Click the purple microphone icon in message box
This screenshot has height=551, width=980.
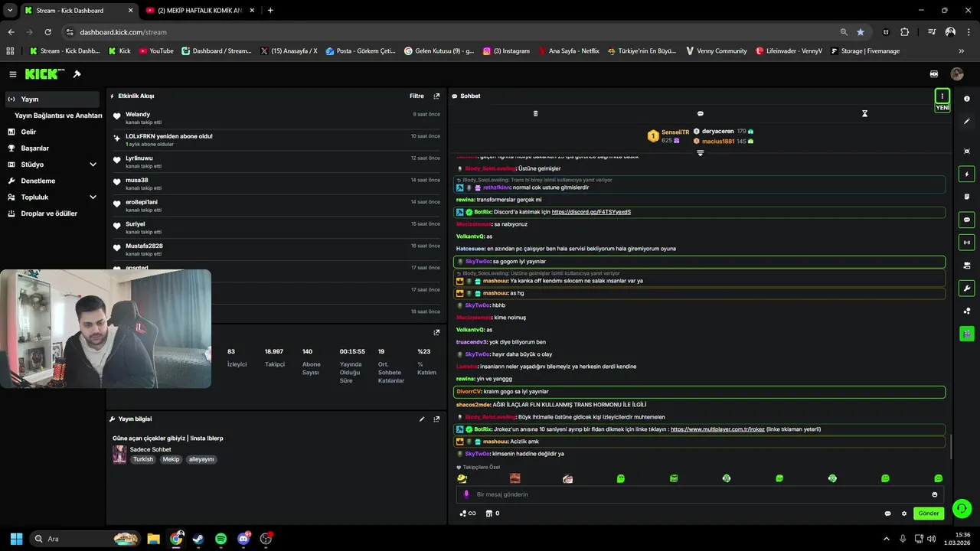pos(466,494)
